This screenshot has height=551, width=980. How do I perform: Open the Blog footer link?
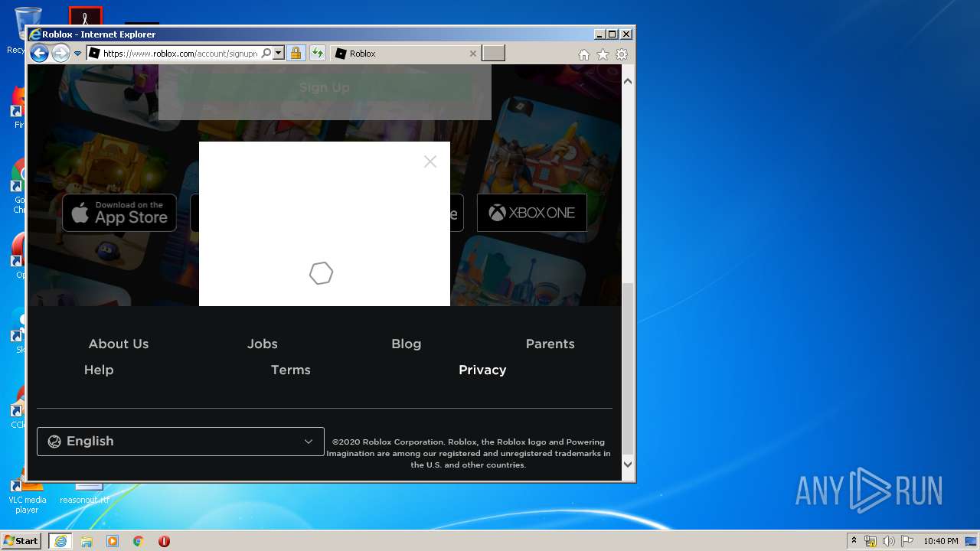tap(407, 344)
